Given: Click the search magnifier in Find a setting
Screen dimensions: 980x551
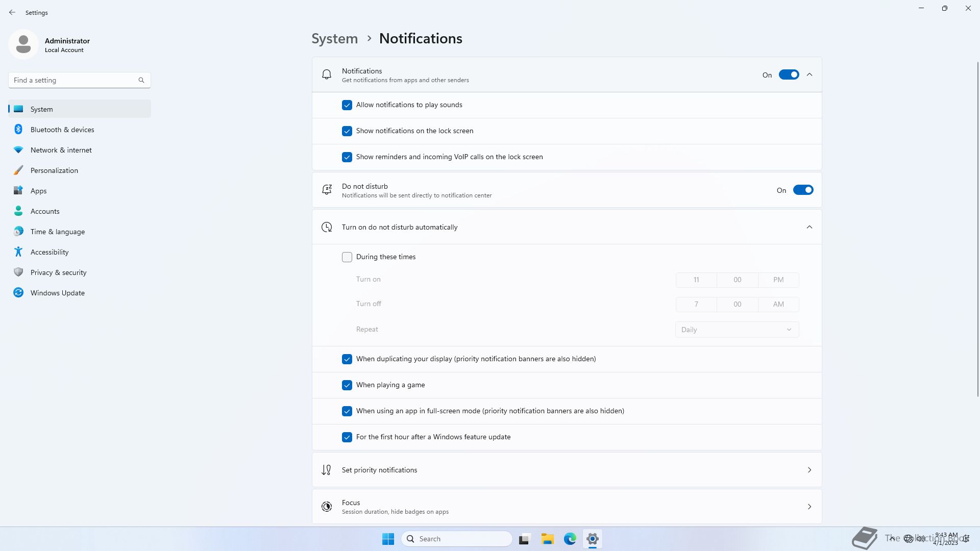Looking at the screenshot, I should coord(141,80).
